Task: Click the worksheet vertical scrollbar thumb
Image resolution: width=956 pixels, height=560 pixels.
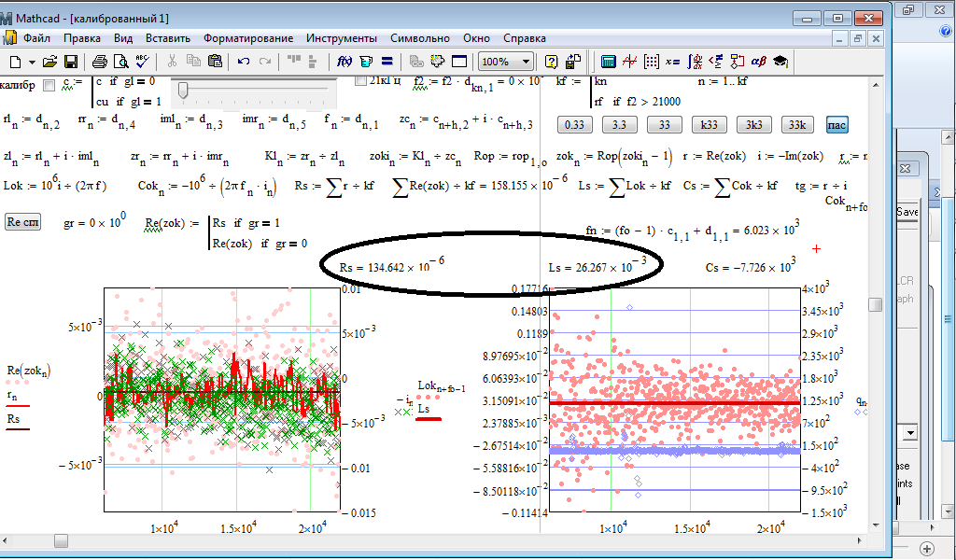Action: coord(875,304)
